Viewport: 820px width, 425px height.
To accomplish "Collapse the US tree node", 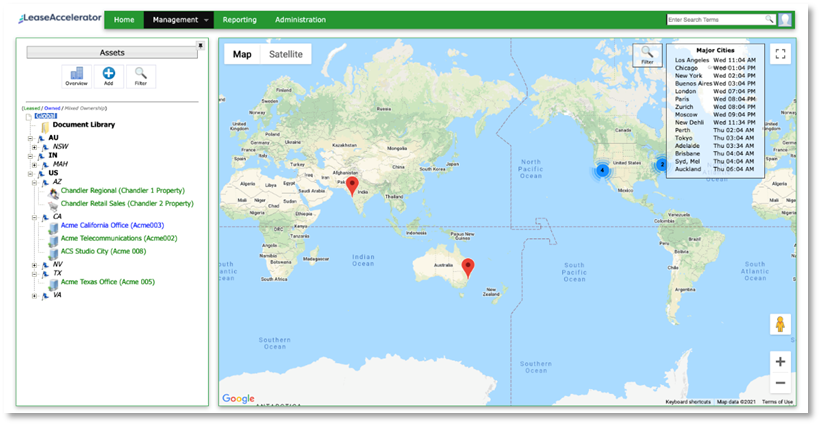I will [x=30, y=174].
